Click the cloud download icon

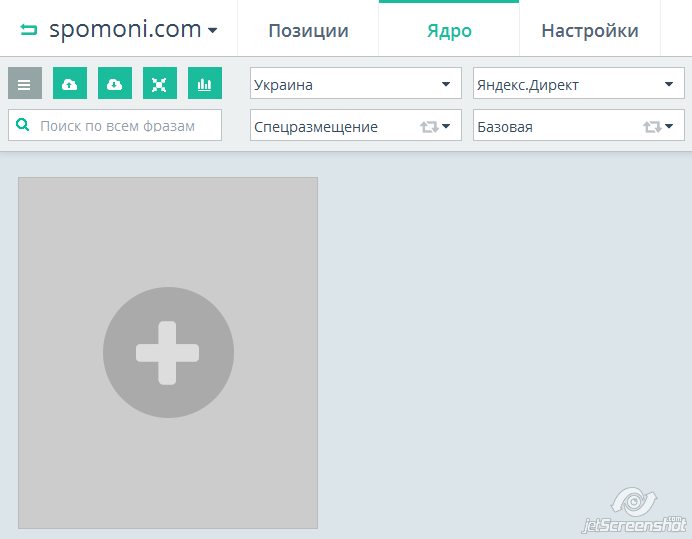coord(114,84)
